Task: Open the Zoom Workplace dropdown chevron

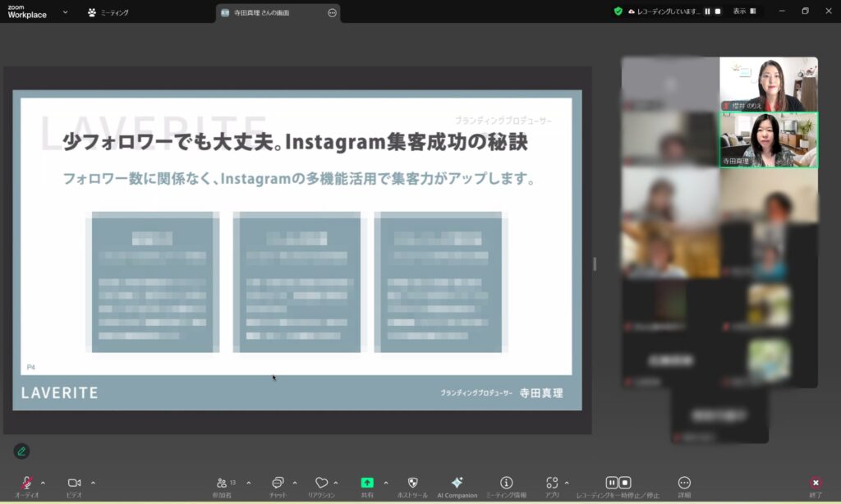Action: pyautogui.click(x=65, y=11)
